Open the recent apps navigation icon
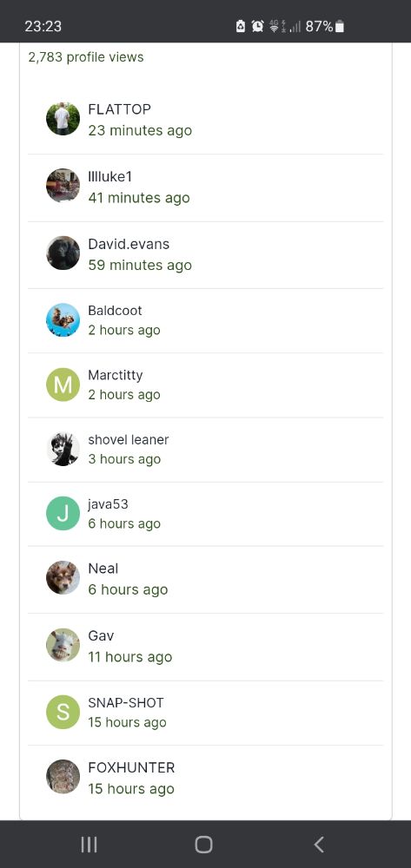This screenshot has width=411, height=868. tap(89, 845)
